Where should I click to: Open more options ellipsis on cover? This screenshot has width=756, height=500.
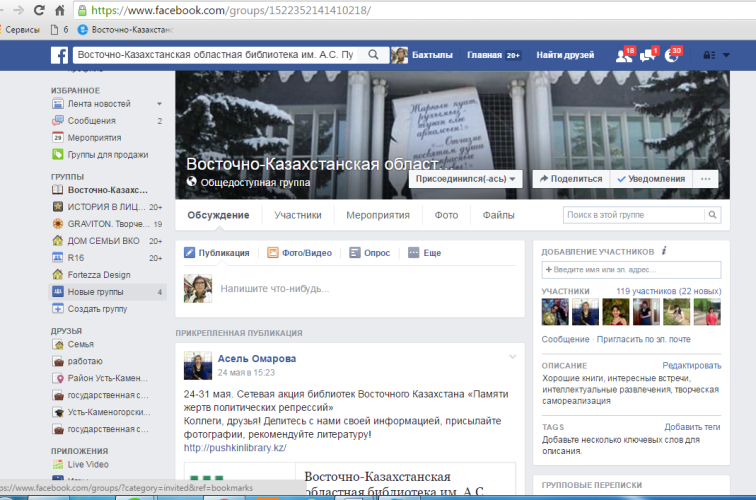pos(705,179)
